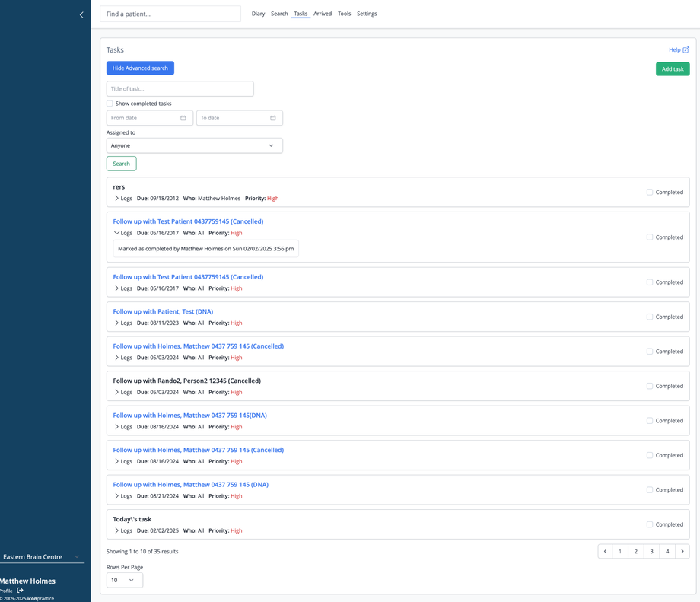Click the From date input field
This screenshot has width=700, height=602.
coord(150,118)
